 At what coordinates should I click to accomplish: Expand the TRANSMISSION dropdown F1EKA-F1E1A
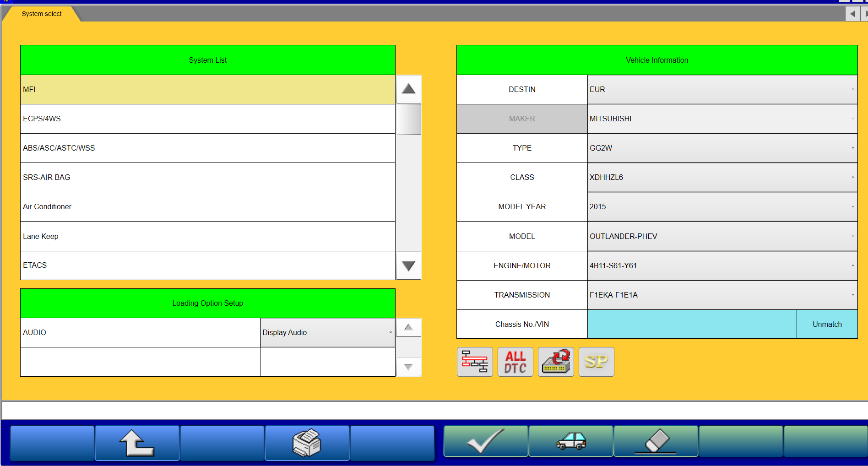pyautogui.click(x=722, y=295)
